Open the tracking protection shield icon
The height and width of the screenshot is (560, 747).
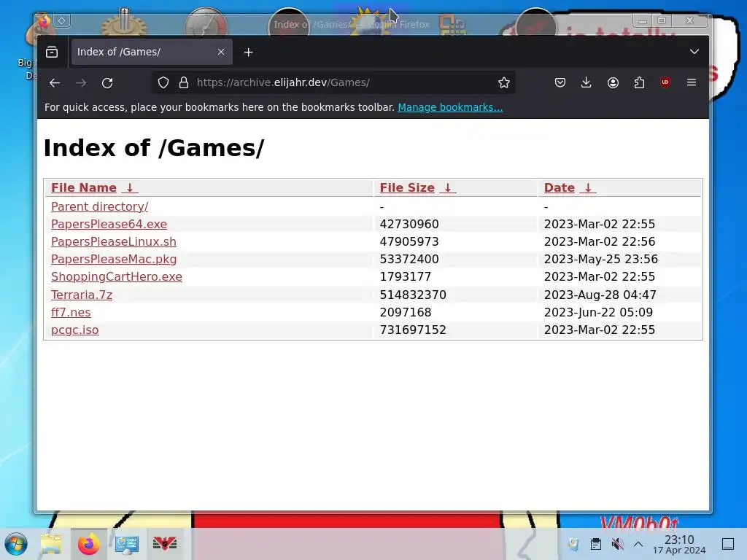coord(163,83)
